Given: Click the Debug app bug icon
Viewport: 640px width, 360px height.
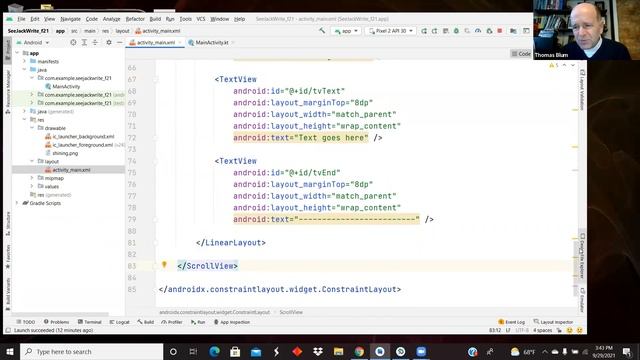Looking at the screenshot, I should point(456,31).
